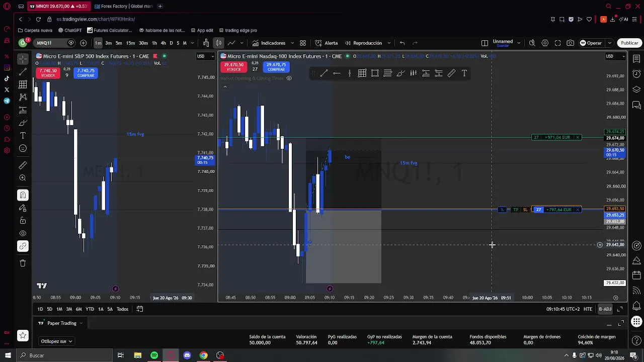The image size is (644, 362).
Task: Switch to the 4h timeframe
Action: coord(163,43)
